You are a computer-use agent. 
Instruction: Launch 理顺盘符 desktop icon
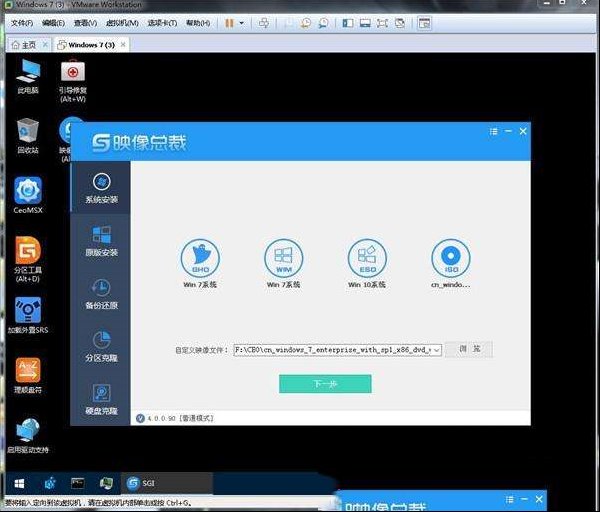coord(28,376)
